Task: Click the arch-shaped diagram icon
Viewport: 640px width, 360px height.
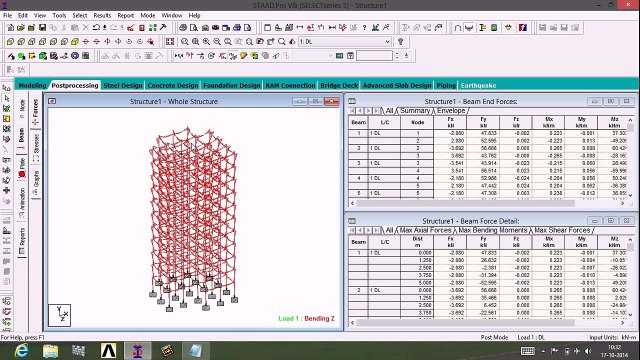Action: 458,28
